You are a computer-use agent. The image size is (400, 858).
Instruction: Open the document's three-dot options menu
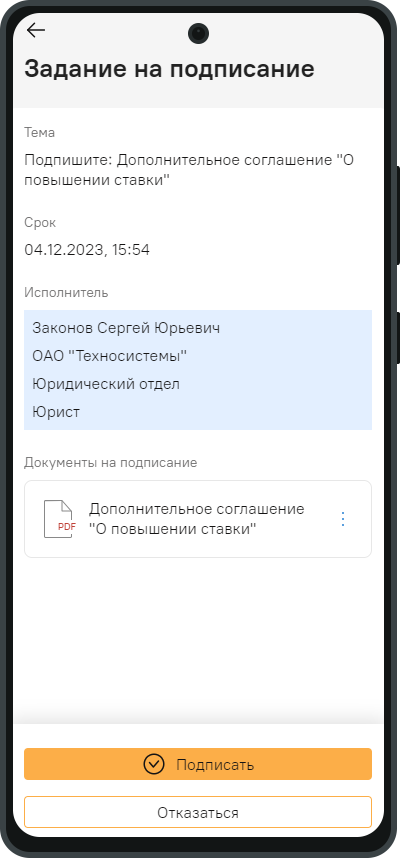(x=343, y=519)
